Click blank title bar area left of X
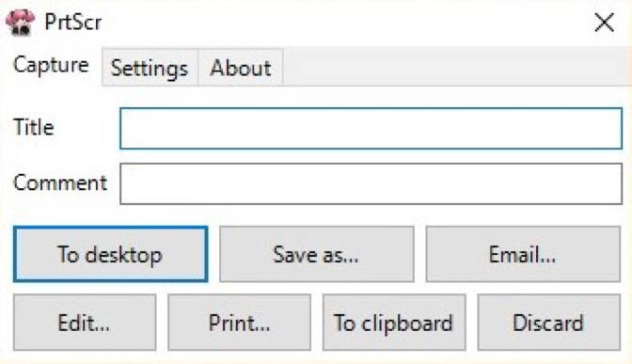This screenshot has width=632, height=364. pos(347,23)
